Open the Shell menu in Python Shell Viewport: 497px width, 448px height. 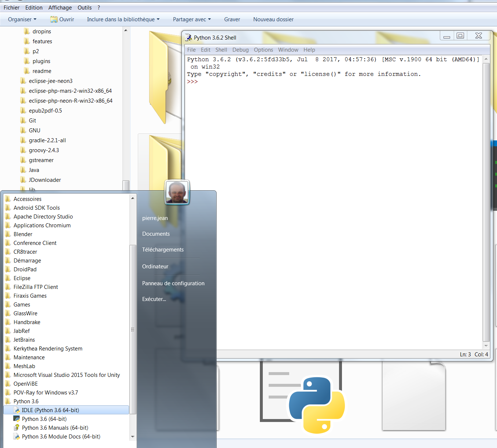click(x=221, y=50)
